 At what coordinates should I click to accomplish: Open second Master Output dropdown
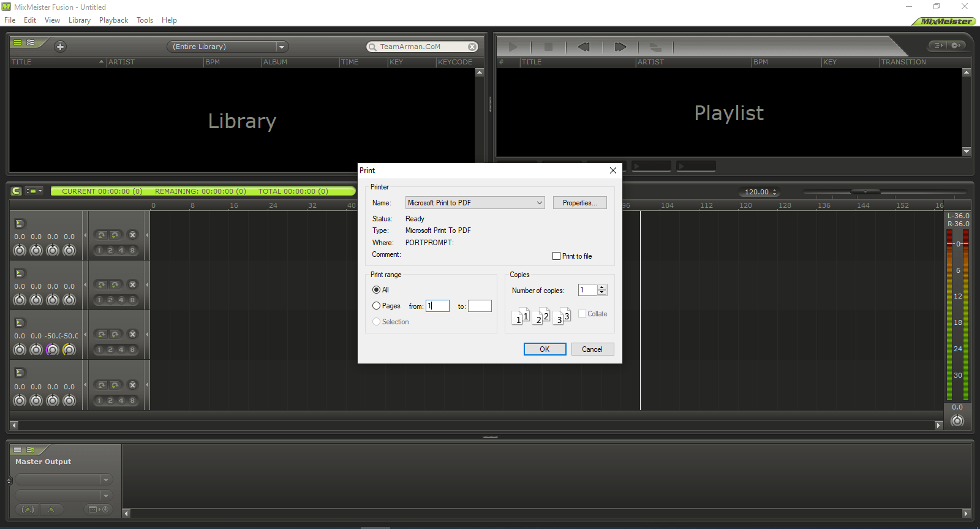pyautogui.click(x=63, y=495)
